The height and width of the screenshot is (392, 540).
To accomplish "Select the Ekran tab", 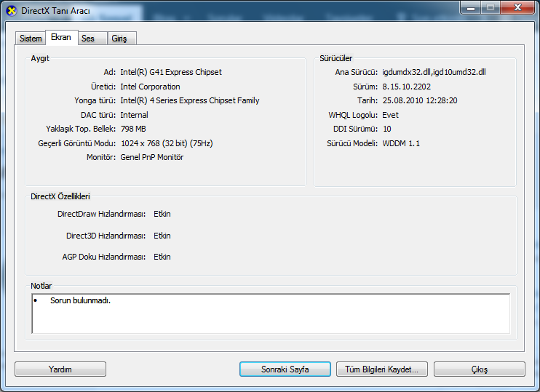I will coord(61,37).
